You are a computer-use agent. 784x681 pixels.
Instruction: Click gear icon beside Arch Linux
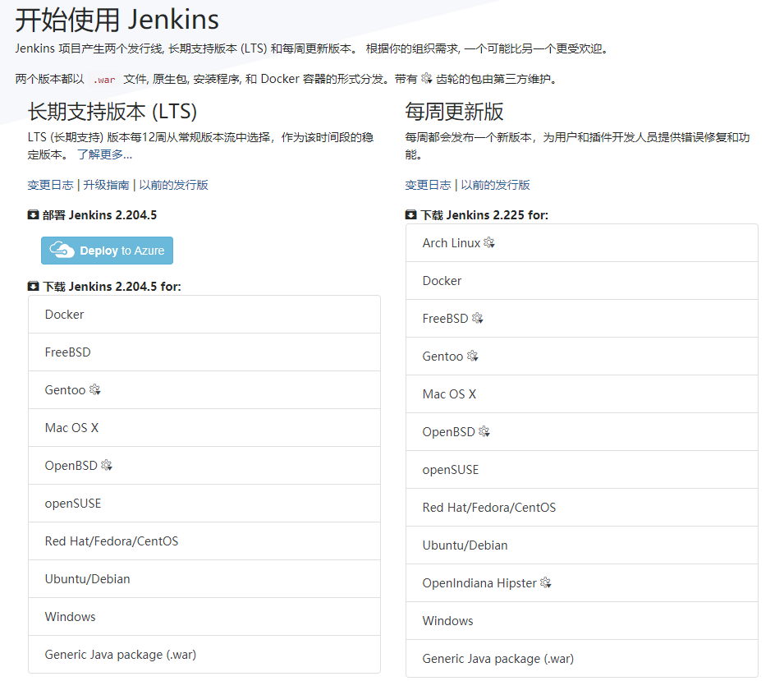(x=489, y=242)
